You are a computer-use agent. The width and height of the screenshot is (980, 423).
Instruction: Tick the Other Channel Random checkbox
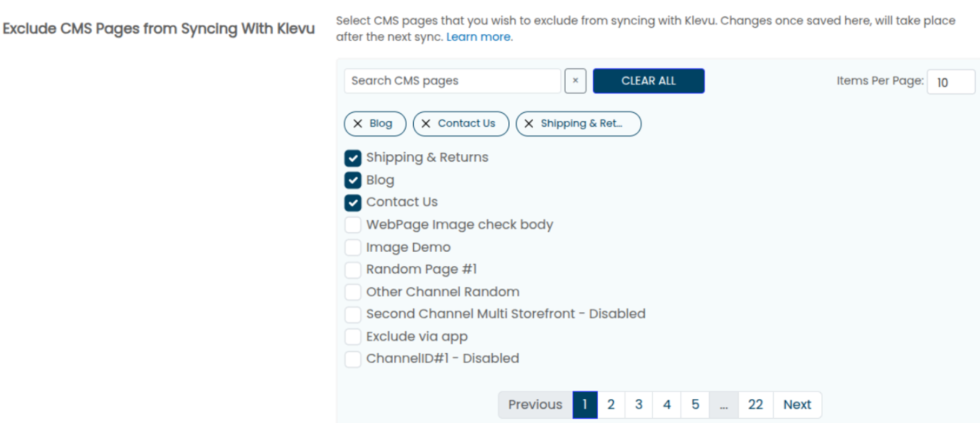353,292
